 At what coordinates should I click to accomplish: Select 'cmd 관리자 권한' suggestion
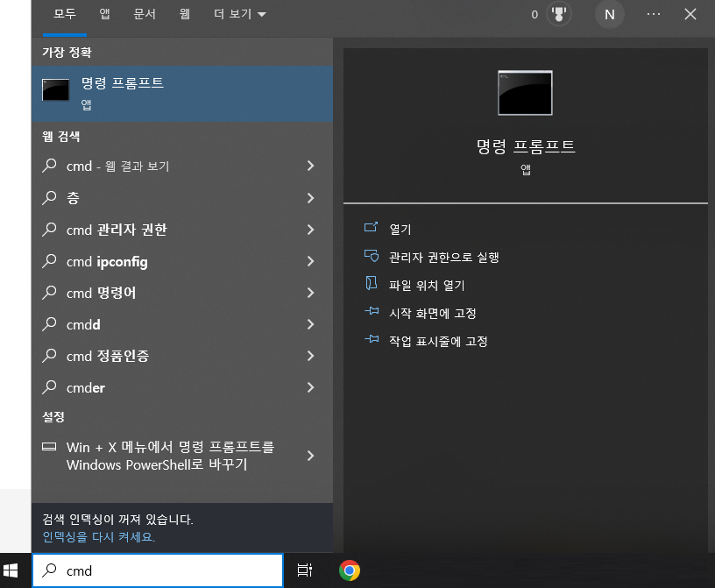182,230
